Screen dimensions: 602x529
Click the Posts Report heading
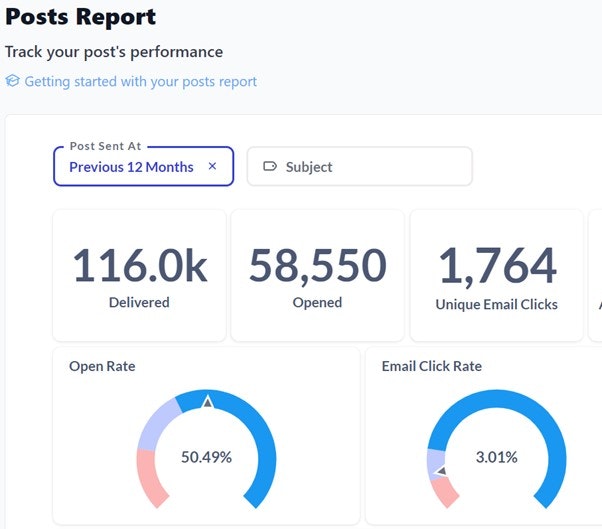tap(81, 17)
